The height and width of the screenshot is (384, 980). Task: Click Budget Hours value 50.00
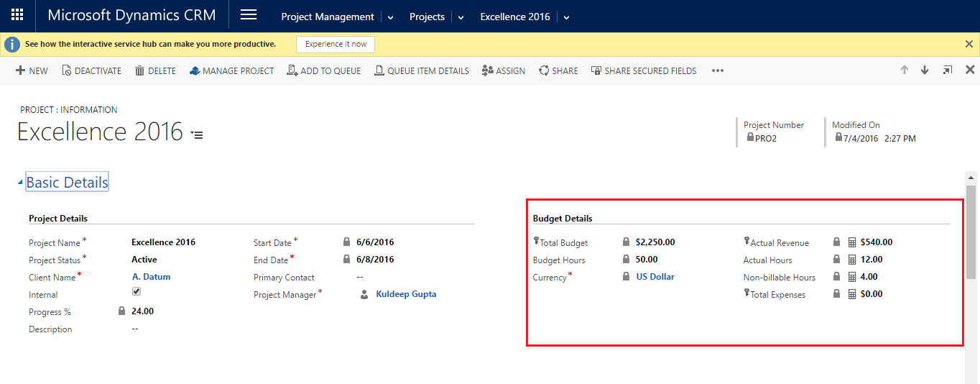point(647,260)
